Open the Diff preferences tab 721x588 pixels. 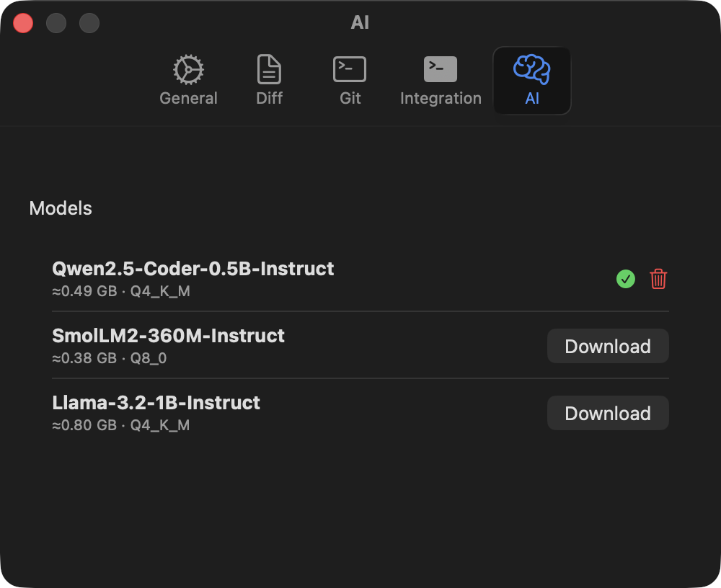(269, 80)
